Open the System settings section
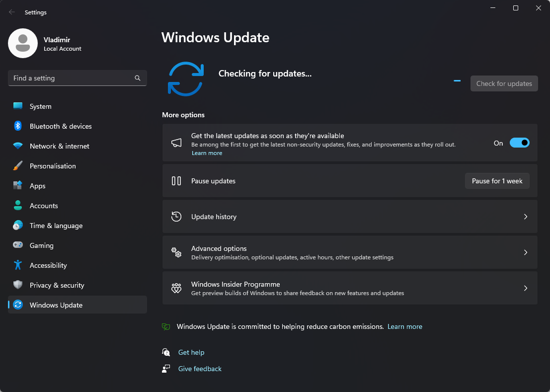The width and height of the screenshot is (550, 392). [40, 106]
